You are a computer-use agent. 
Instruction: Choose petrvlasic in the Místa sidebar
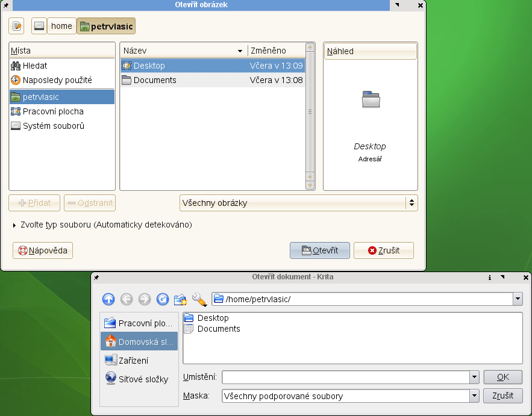(x=62, y=97)
